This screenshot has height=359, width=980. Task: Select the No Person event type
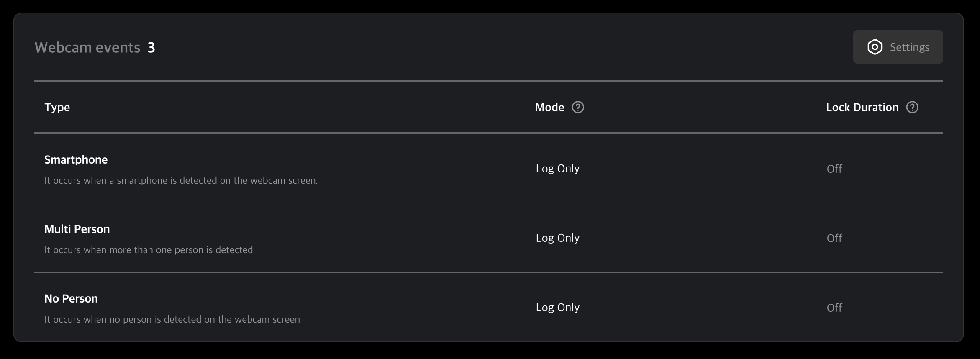click(71, 299)
